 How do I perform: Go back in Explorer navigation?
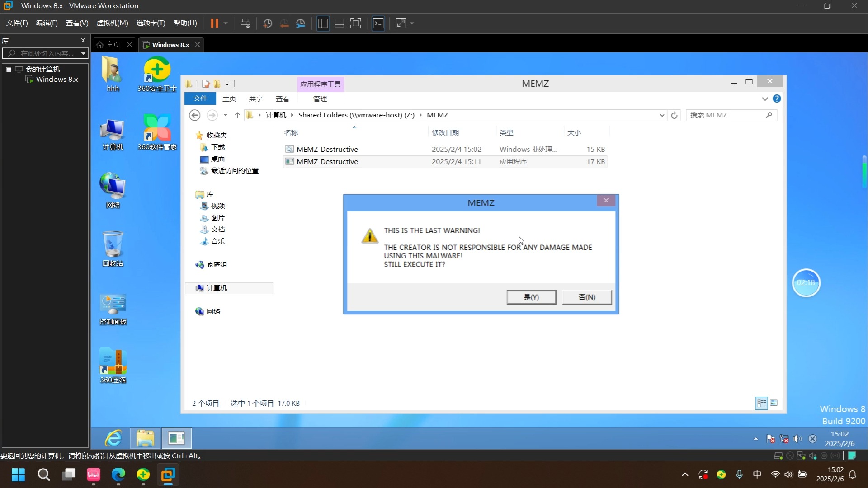pos(194,115)
